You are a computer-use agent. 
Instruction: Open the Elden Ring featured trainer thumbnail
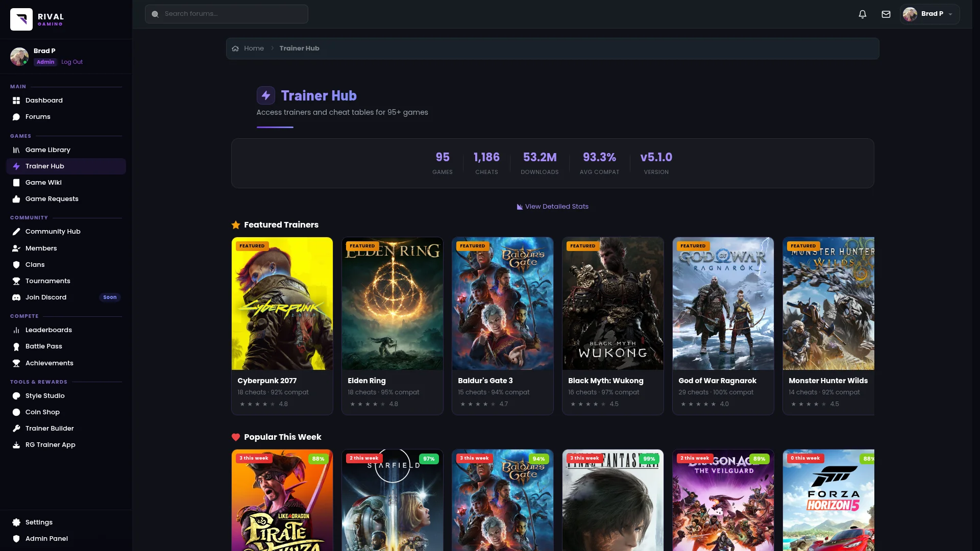pyautogui.click(x=392, y=304)
